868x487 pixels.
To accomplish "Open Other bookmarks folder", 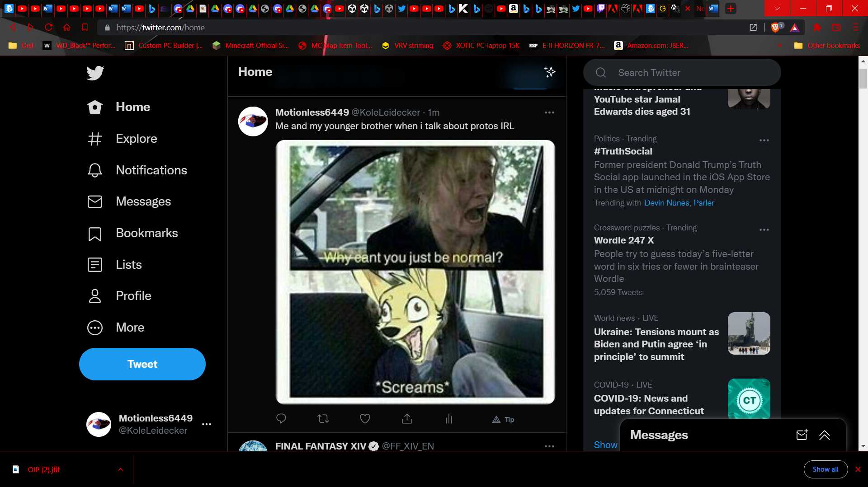I will [827, 46].
